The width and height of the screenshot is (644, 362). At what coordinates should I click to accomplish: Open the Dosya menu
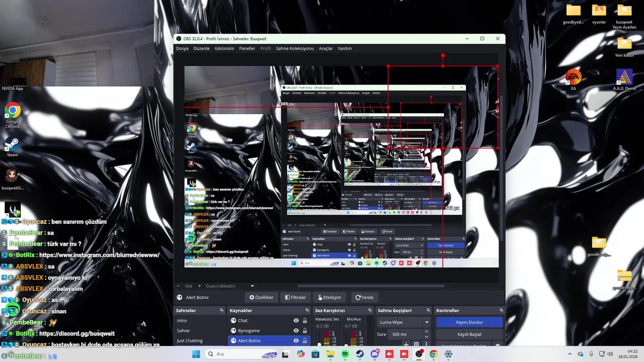(182, 48)
